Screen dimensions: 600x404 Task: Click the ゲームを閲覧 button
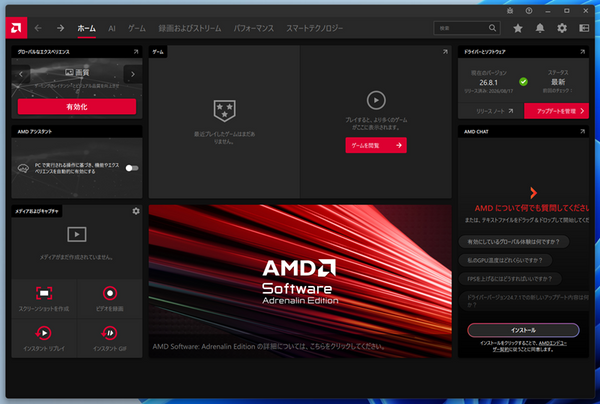(376, 145)
